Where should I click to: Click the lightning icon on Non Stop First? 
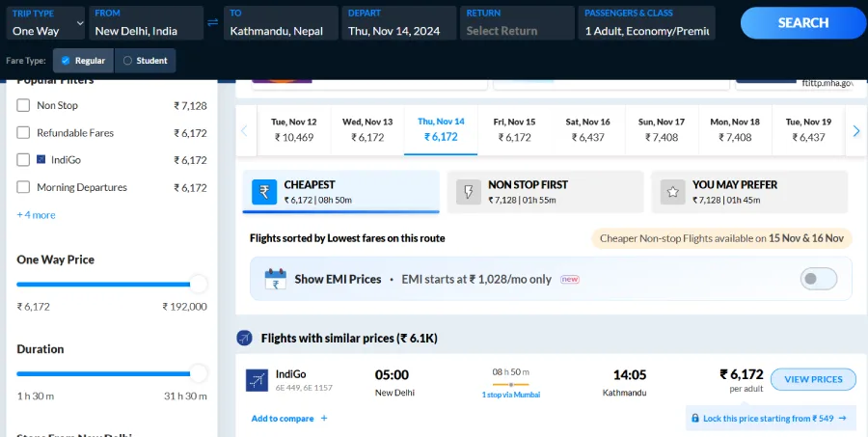(468, 192)
